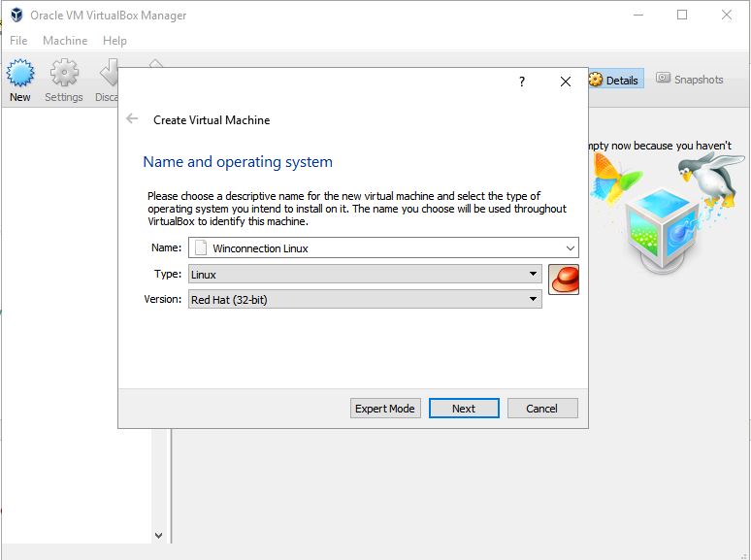751x560 pixels.
Task: Click the 'Type:' label
Action: coord(168,274)
